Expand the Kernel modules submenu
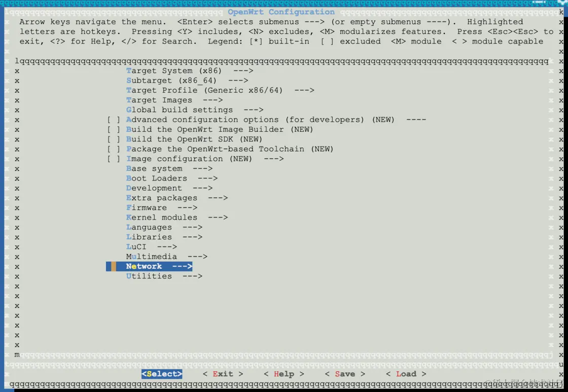Image resolution: width=568 pixels, height=392 pixels. point(177,218)
